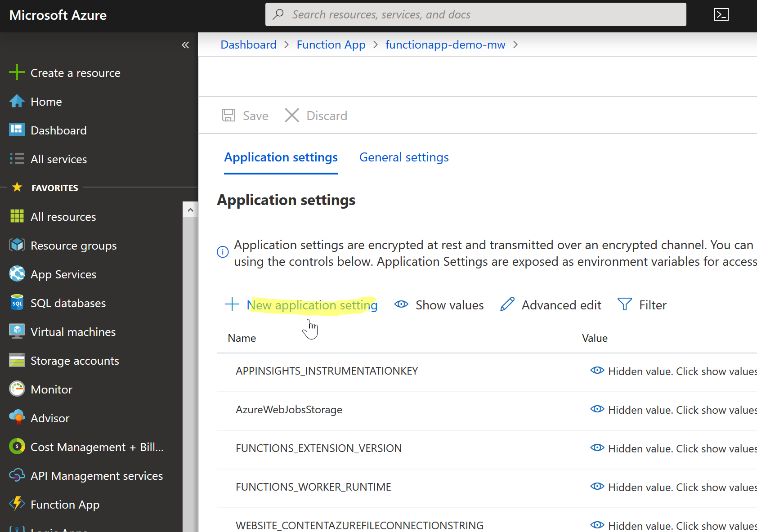The height and width of the screenshot is (532, 757).
Task: Open SQL databases from the sidebar
Action: pos(68,303)
